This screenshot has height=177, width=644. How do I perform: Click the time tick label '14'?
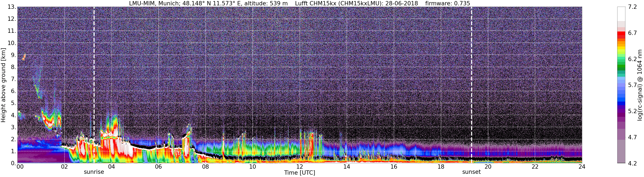[x=347, y=167]
